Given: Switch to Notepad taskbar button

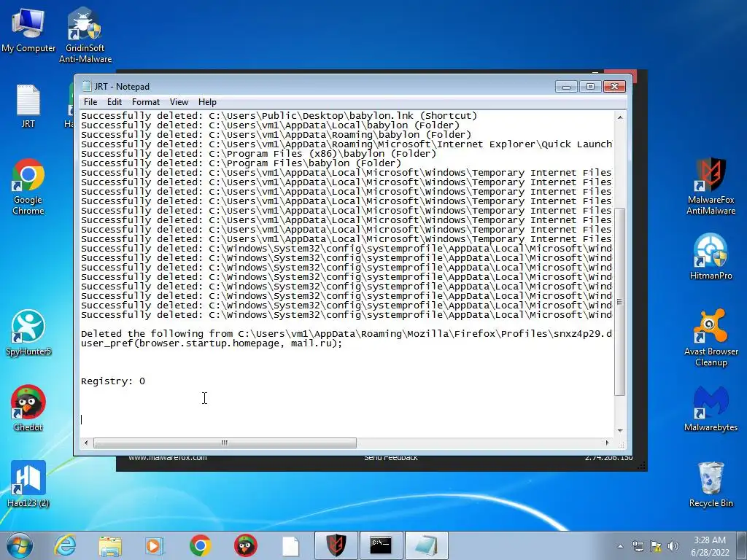Looking at the screenshot, I should (426, 545).
